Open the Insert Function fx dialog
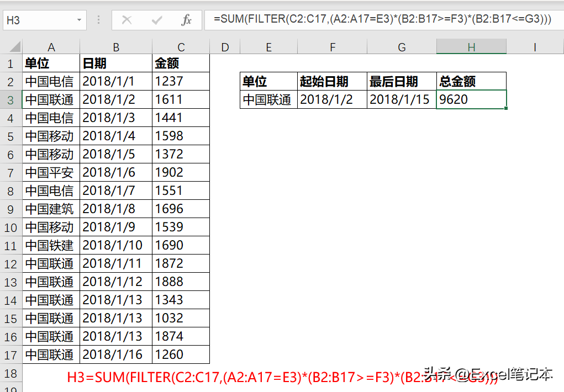The width and height of the screenshot is (564, 392). (186, 20)
